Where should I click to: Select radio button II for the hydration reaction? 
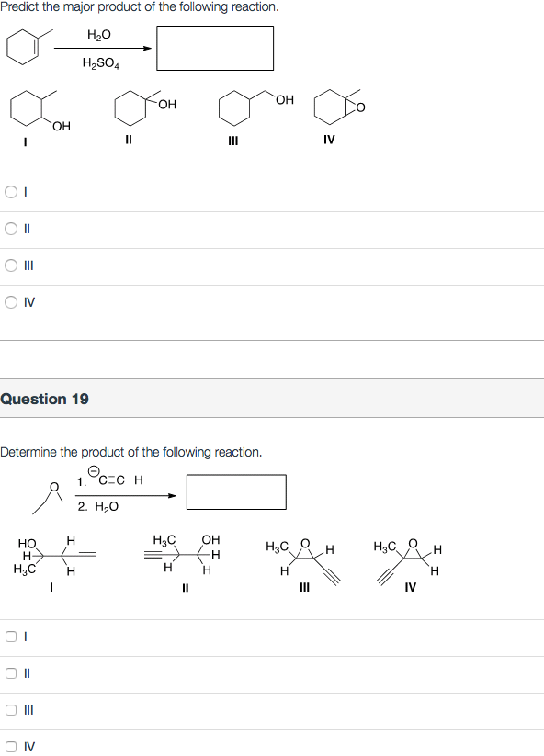pyautogui.click(x=9, y=228)
